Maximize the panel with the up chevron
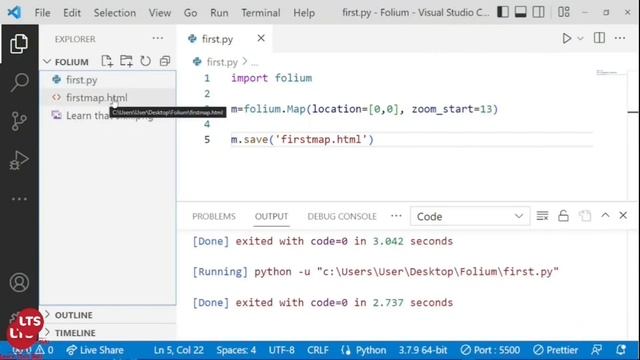This screenshot has height=360, width=640. coord(605,215)
